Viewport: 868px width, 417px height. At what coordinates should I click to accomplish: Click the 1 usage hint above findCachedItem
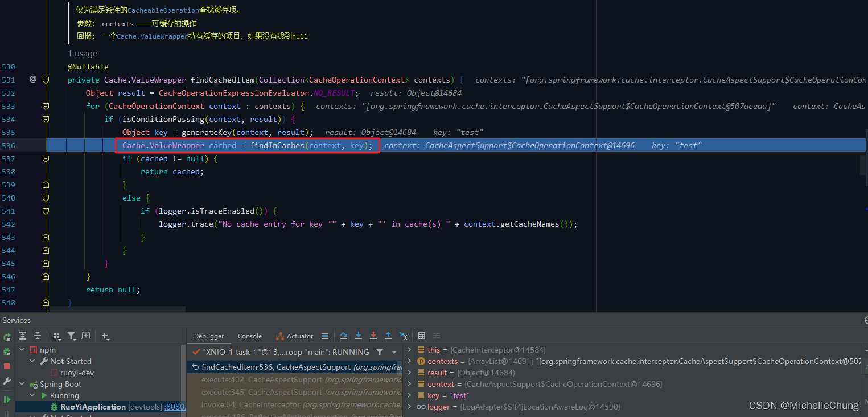[83, 53]
